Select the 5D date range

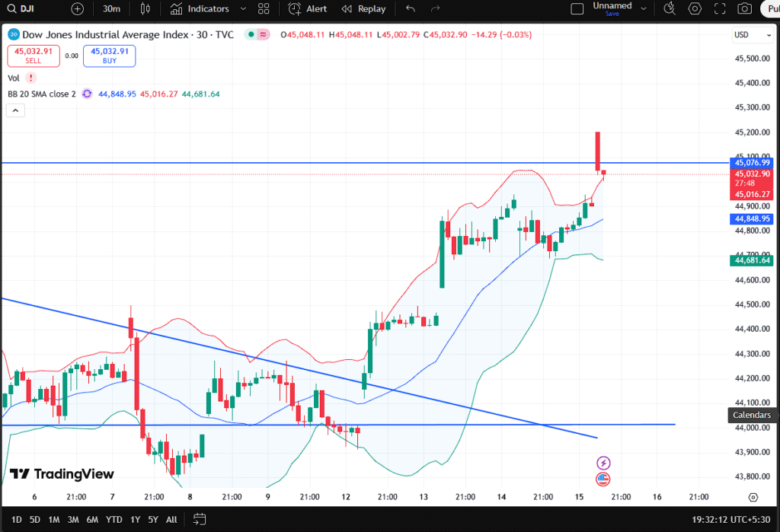pyautogui.click(x=35, y=520)
